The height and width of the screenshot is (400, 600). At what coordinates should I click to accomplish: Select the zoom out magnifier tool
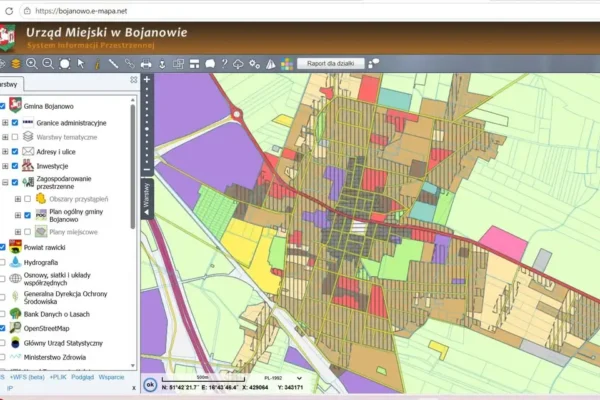[48, 64]
